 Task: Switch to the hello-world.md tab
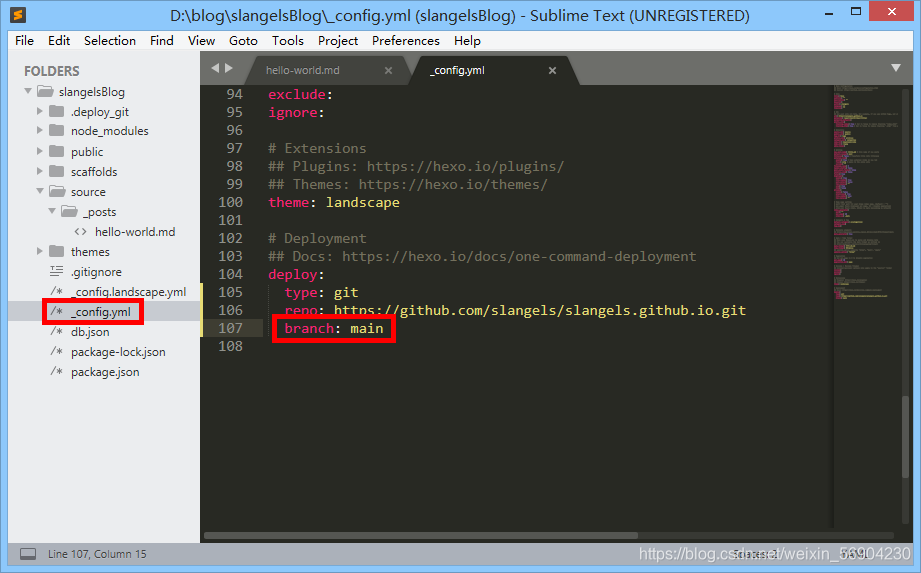(x=326, y=70)
